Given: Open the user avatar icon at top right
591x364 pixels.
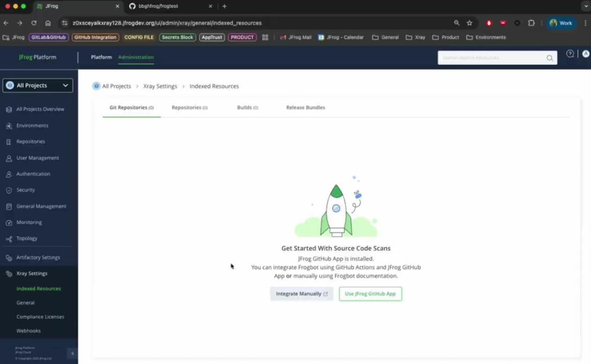Looking at the screenshot, I should pyautogui.click(x=586, y=54).
